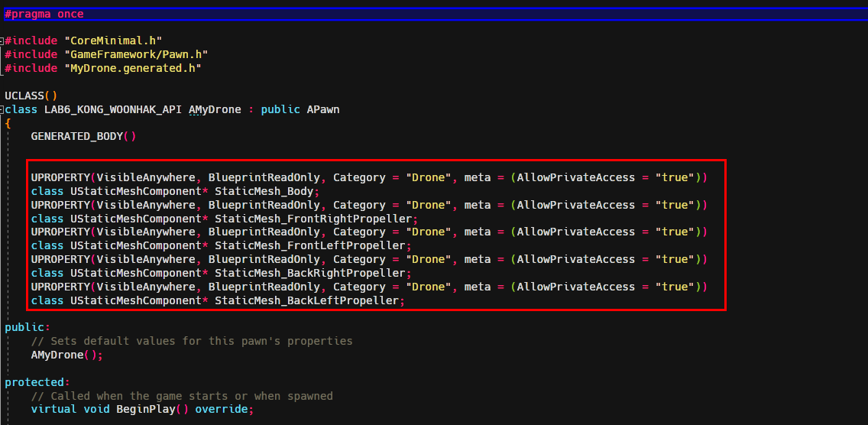Image resolution: width=868 pixels, height=425 pixels.
Task: Click the public keyword before APawn
Action: click(x=280, y=110)
